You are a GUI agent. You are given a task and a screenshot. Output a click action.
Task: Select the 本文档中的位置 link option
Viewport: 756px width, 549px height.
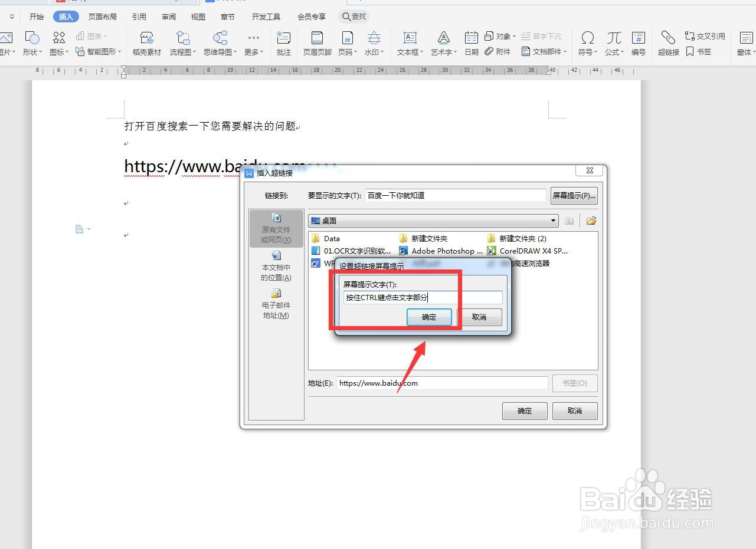[275, 266]
